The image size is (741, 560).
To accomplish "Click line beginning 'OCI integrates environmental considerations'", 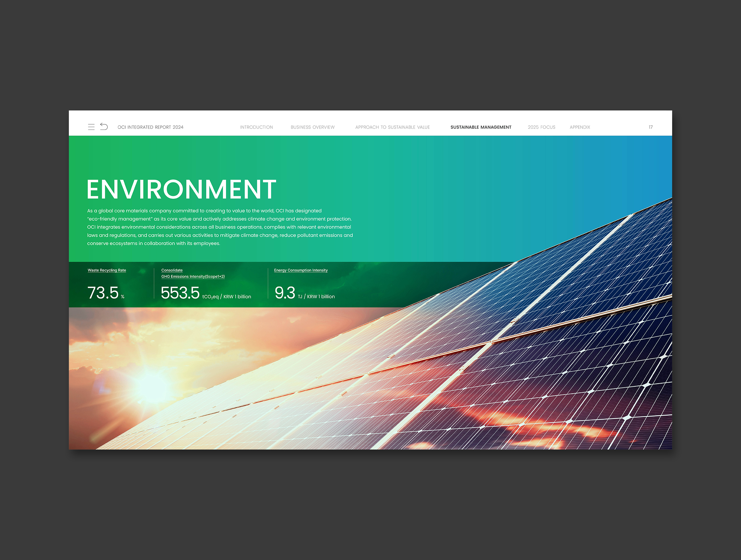I will (219, 227).
